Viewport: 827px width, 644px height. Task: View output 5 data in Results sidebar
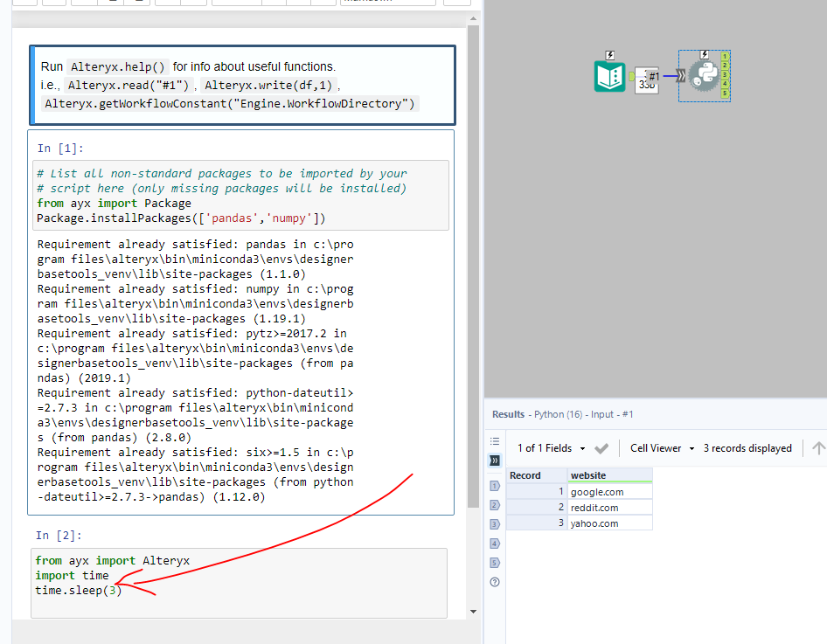click(495, 563)
